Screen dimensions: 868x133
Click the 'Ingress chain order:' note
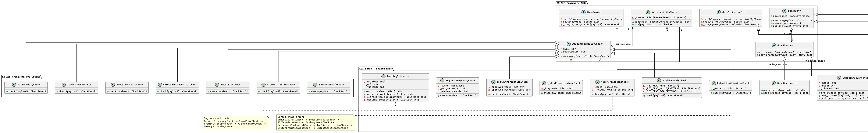236,123
